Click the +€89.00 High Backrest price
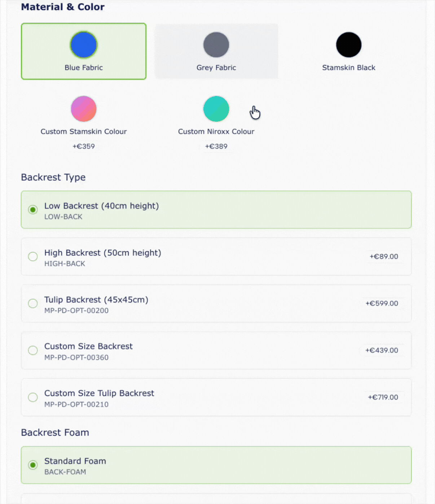The width and height of the screenshot is (435, 504). point(384,257)
